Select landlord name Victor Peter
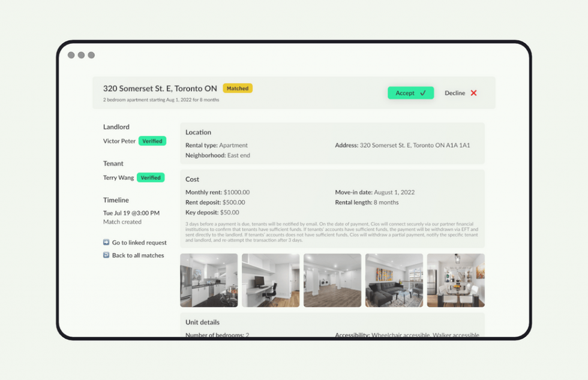588x380 pixels. click(x=119, y=141)
